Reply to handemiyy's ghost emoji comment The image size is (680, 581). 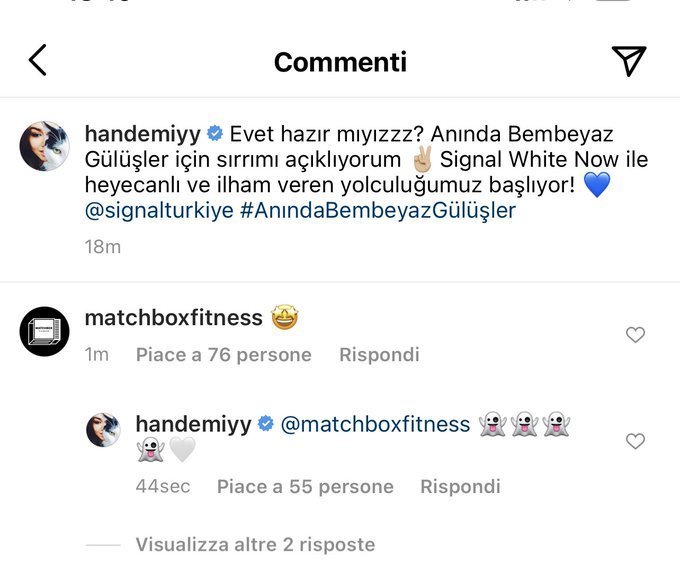(x=460, y=487)
